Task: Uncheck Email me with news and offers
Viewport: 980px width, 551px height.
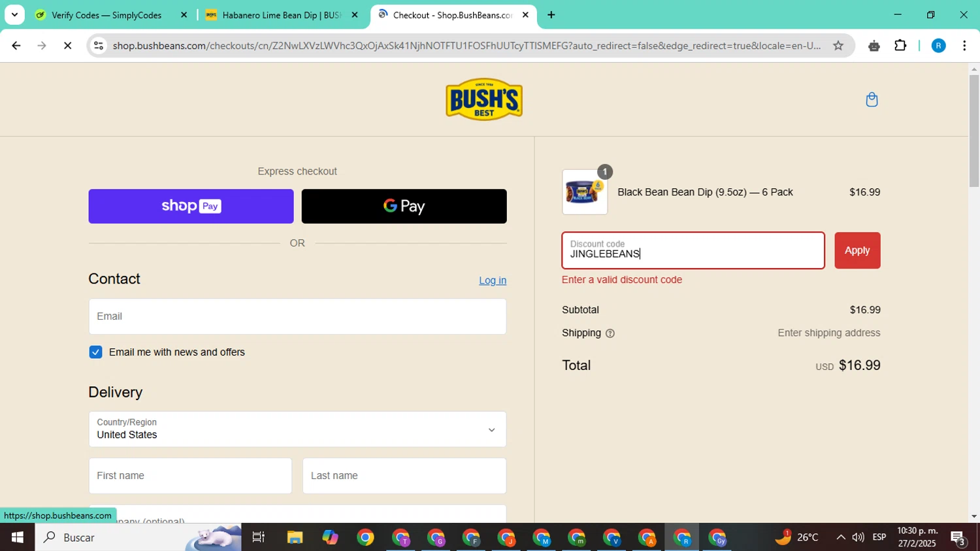Action: [95, 352]
